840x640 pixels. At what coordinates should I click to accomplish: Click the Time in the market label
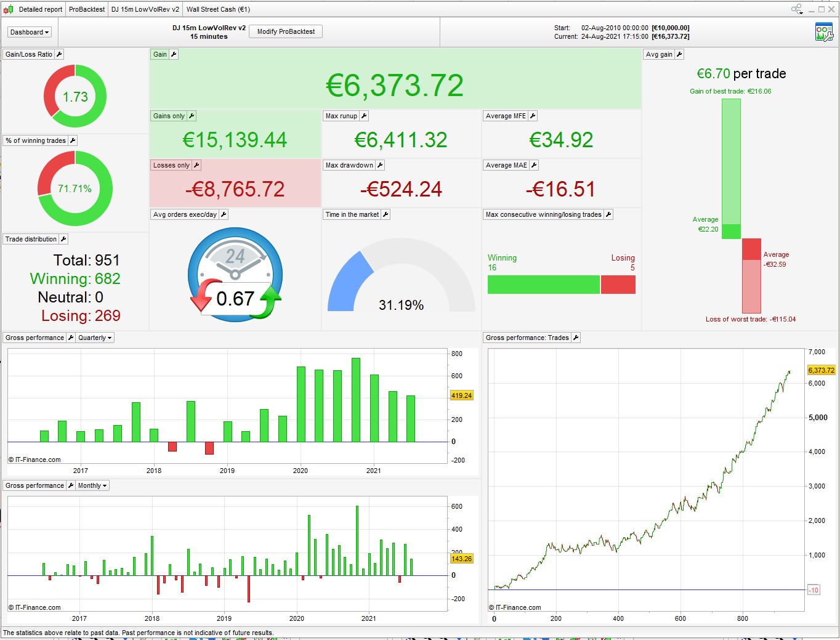(x=352, y=214)
